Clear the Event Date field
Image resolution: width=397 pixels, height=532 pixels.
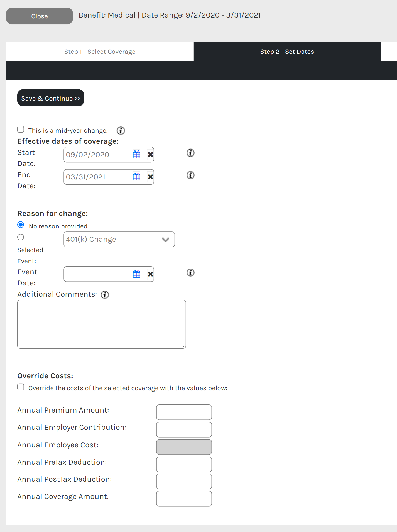pos(150,274)
